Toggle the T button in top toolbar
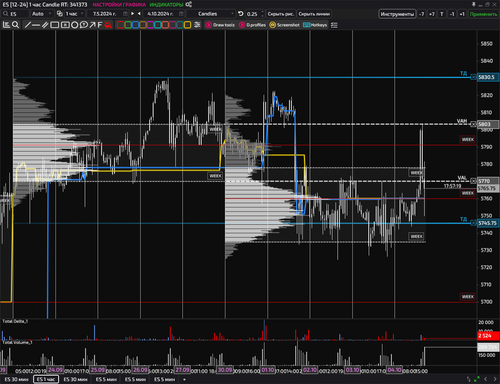Screen dimensions: 500x384 click(x=442, y=14)
